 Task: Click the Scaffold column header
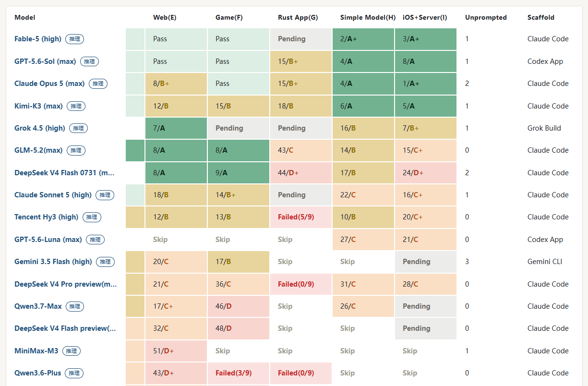541,17
